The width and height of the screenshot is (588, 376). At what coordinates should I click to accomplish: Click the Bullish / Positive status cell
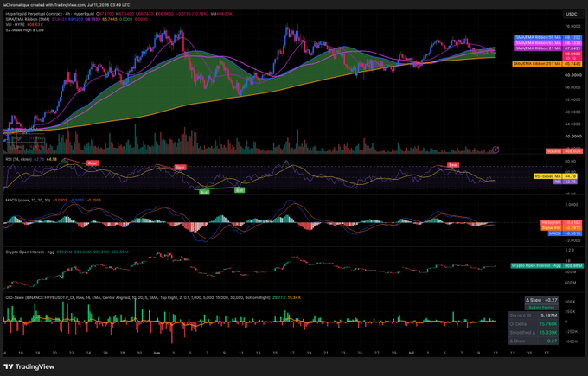[541, 307]
